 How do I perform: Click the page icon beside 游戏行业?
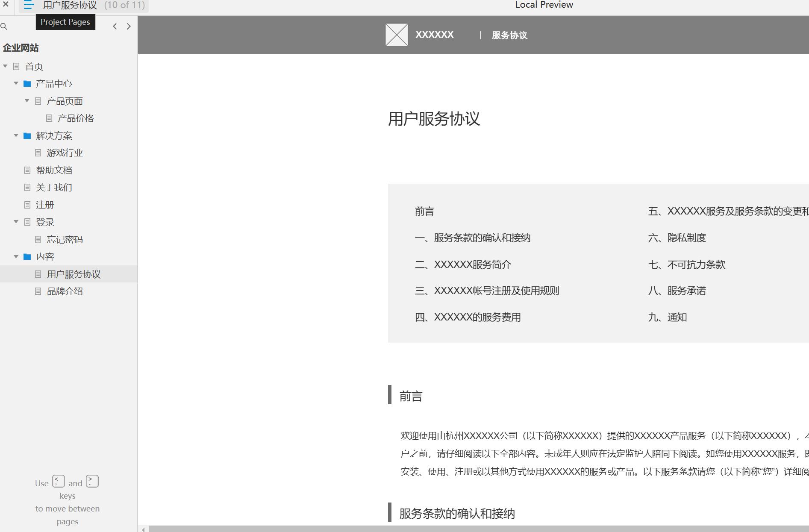38,153
